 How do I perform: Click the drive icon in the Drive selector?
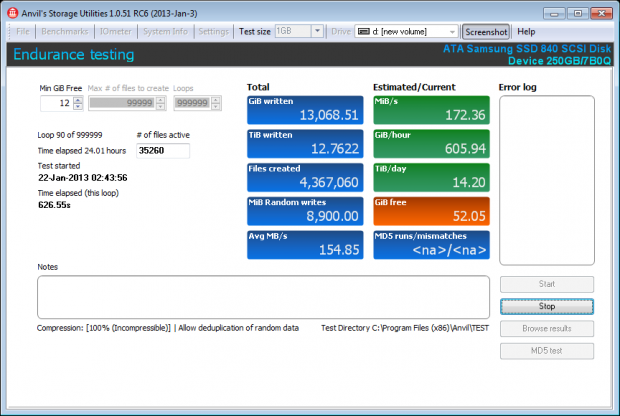tap(363, 32)
